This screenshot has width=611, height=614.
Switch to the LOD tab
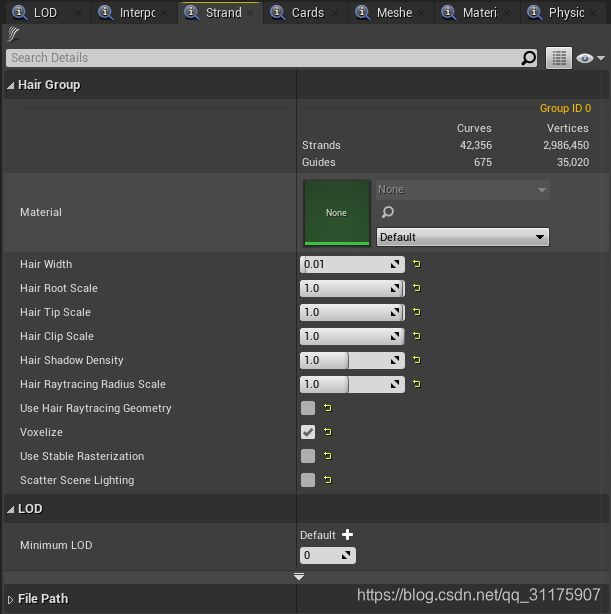46,13
